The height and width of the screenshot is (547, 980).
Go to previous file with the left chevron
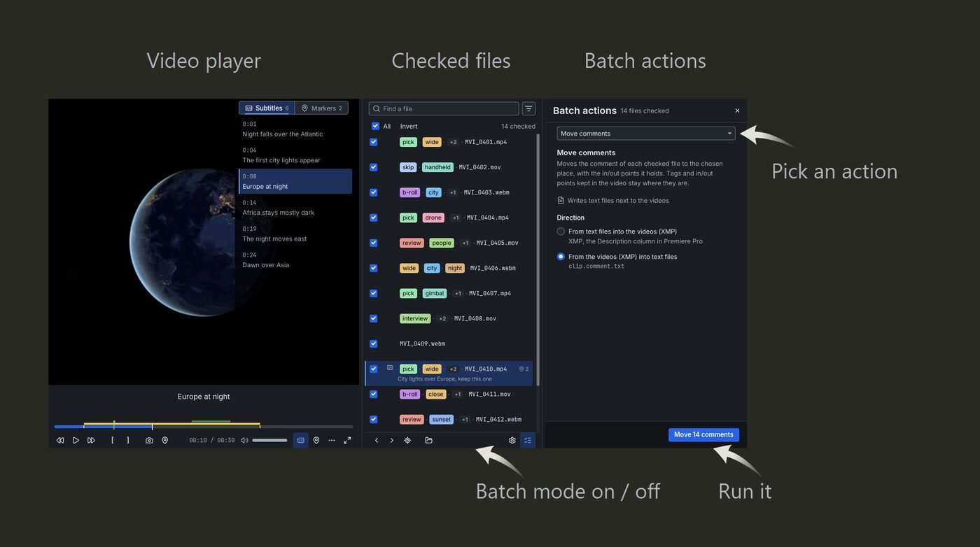tap(377, 440)
